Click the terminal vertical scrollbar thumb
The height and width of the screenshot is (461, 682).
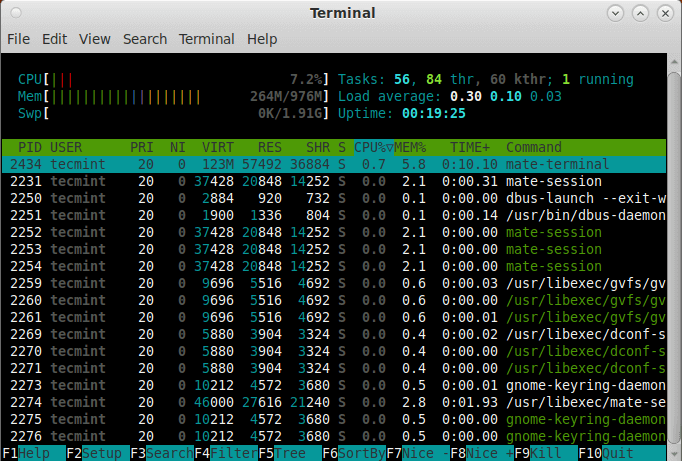click(x=674, y=257)
